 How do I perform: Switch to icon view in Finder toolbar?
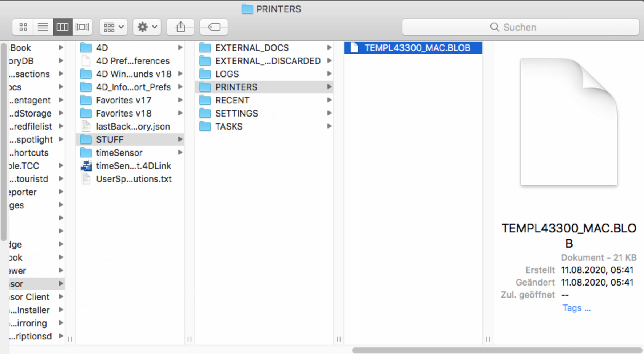click(x=23, y=27)
